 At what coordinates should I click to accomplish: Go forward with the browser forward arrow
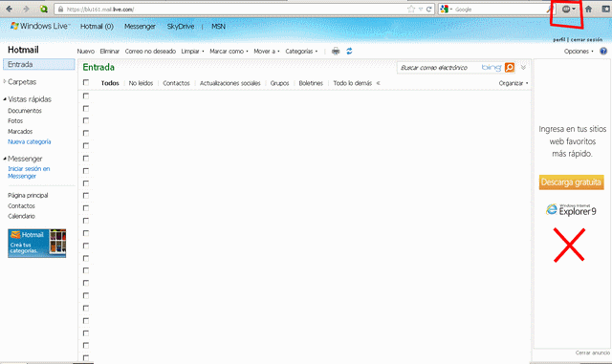26,9
